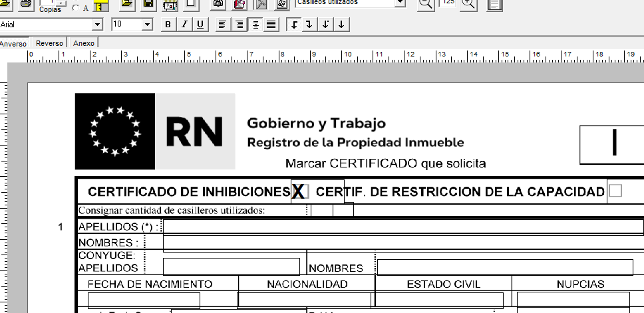
Task: Select the 'A' radio button near Copias
Action: pyautogui.click(x=75, y=8)
